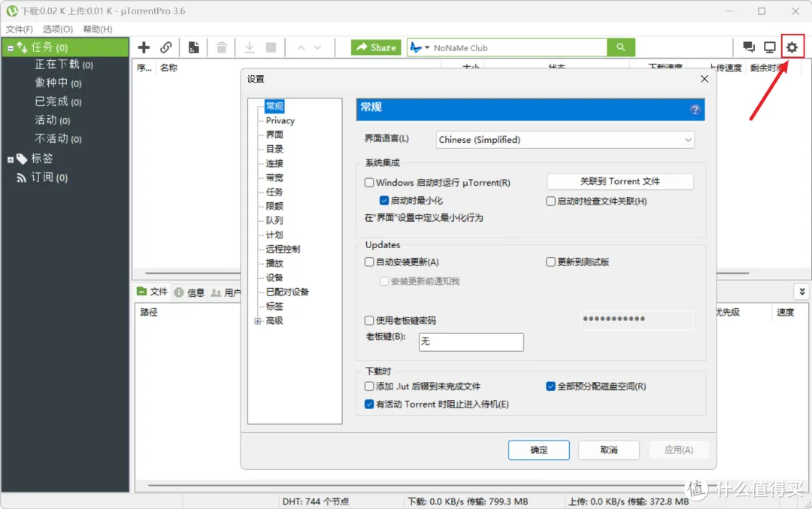
Task: Click the 老板键 input field
Action: pos(471,342)
